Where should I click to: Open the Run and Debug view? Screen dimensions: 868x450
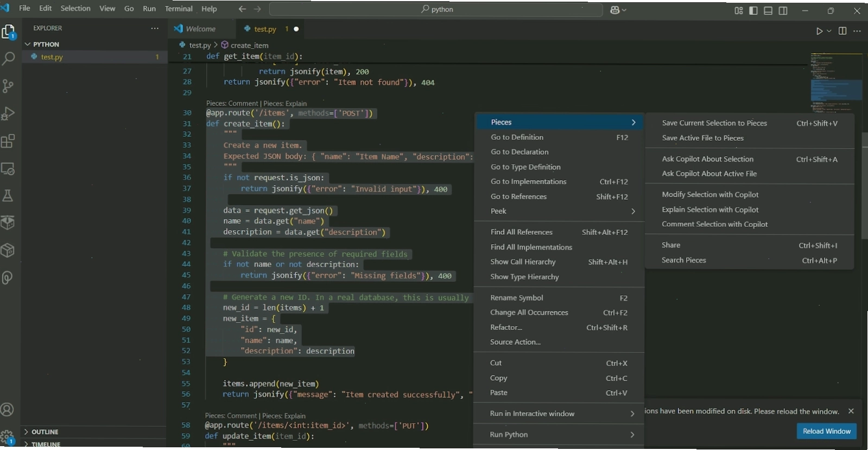pos(8,113)
